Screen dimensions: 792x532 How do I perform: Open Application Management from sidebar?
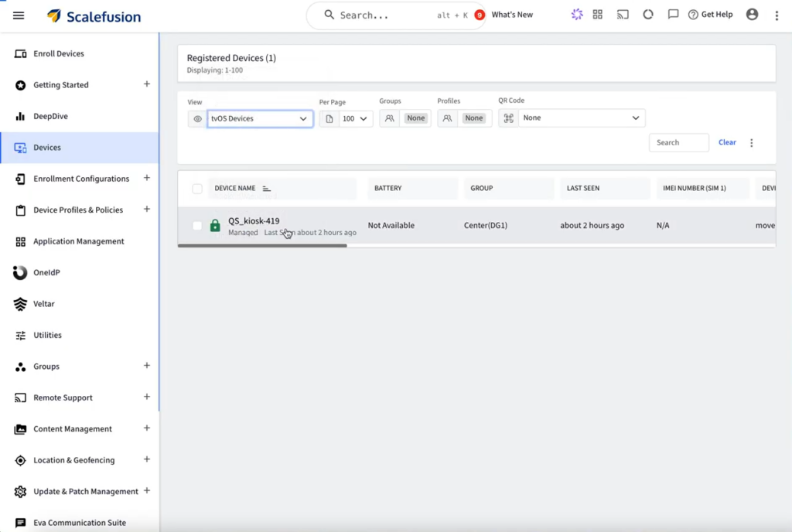click(80, 241)
